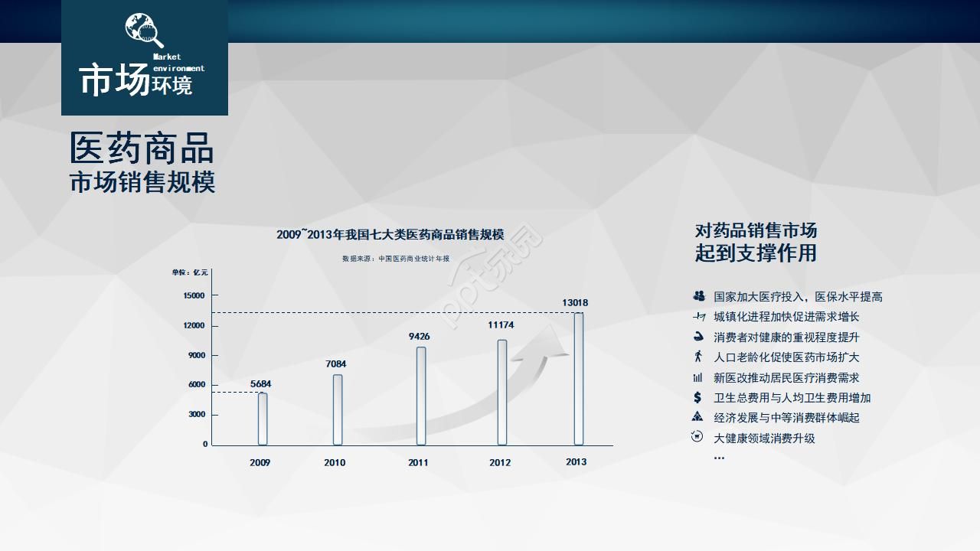Click the 13018 data label
Viewport: 980px width, 551px height.
[575, 303]
